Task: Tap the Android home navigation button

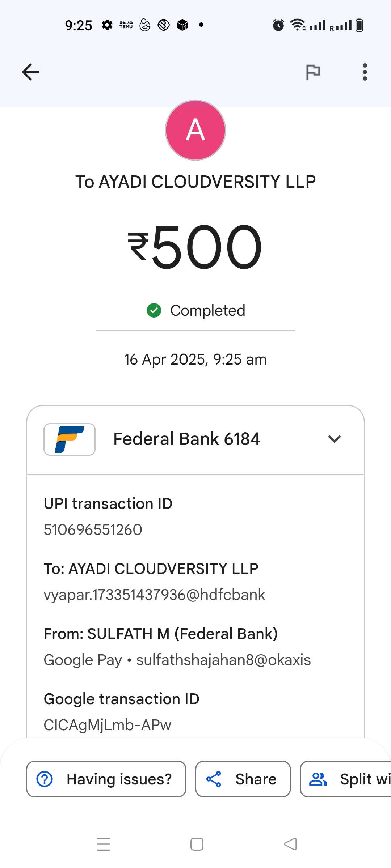Action: click(197, 844)
